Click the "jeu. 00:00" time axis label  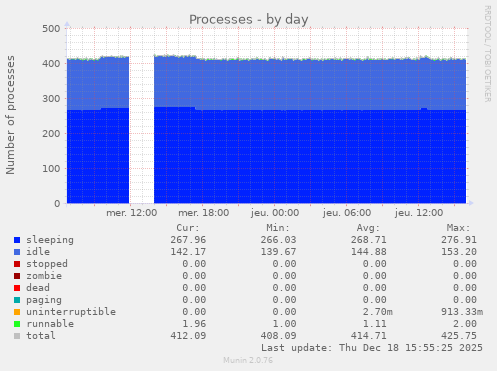click(275, 213)
